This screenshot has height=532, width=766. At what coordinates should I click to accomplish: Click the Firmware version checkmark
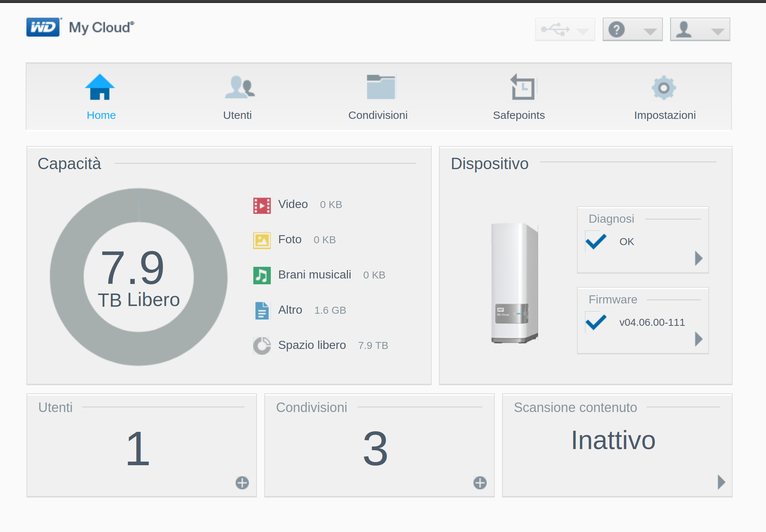point(596,322)
